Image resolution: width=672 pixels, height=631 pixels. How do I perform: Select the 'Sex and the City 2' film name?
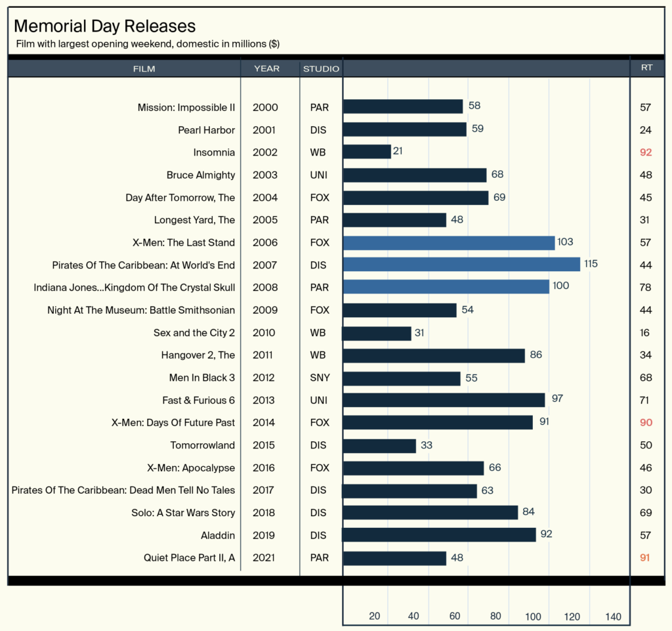coord(194,333)
